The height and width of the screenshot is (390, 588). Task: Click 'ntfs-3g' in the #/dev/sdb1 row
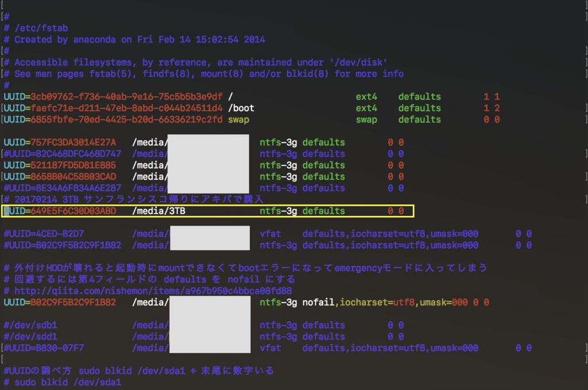coord(278,325)
